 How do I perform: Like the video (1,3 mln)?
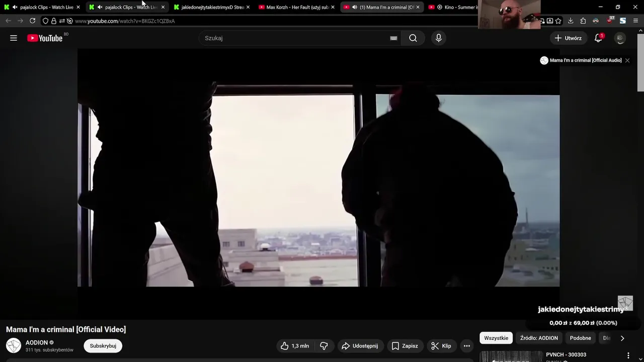[x=295, y=346]
